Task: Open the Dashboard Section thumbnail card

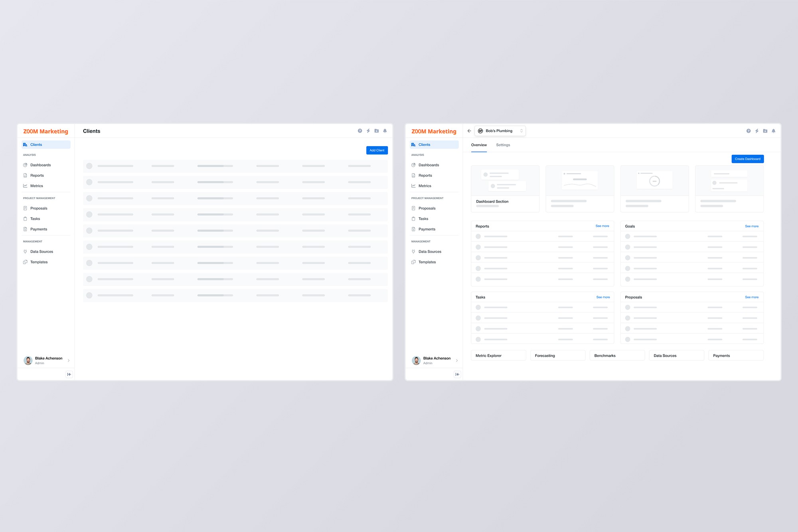Action: point(505,188)
